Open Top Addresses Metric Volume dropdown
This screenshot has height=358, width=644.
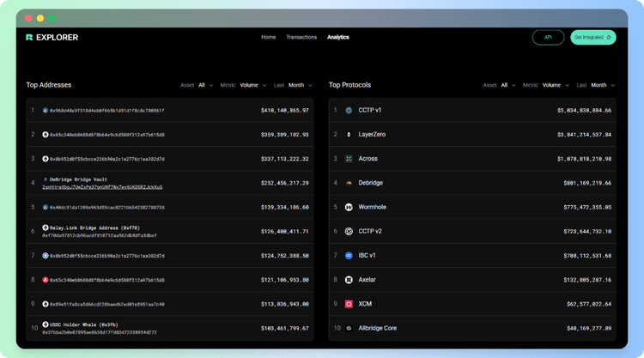pyautogui.click(x=253, y=85)
